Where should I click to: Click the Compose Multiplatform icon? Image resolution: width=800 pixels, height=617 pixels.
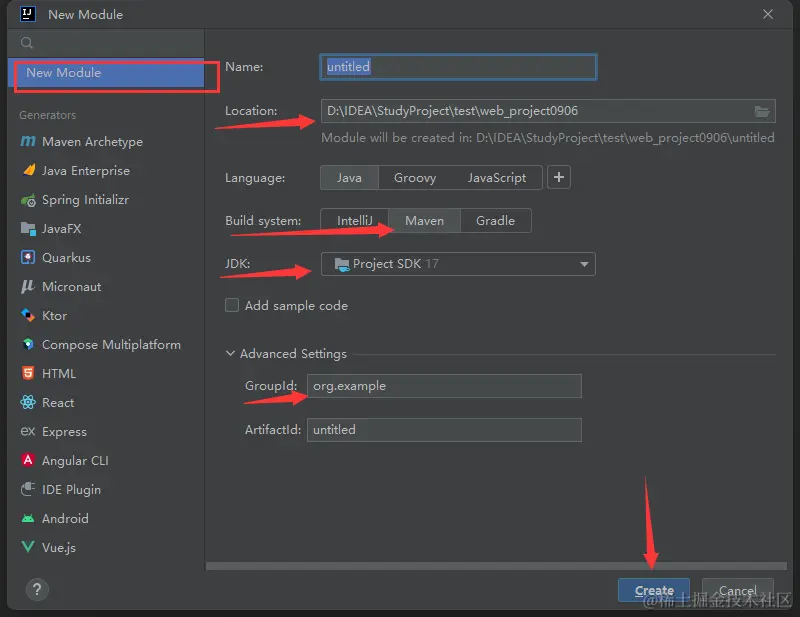28,344
